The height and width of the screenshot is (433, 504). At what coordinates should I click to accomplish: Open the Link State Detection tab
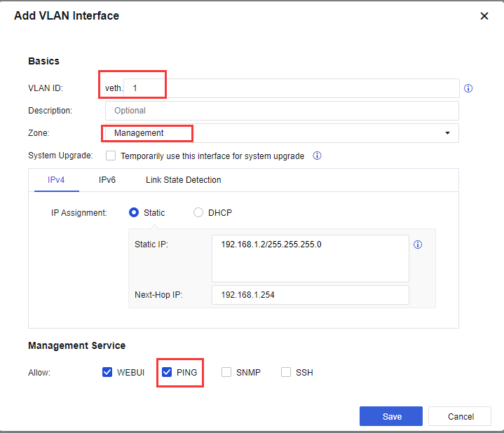(183, 180)
